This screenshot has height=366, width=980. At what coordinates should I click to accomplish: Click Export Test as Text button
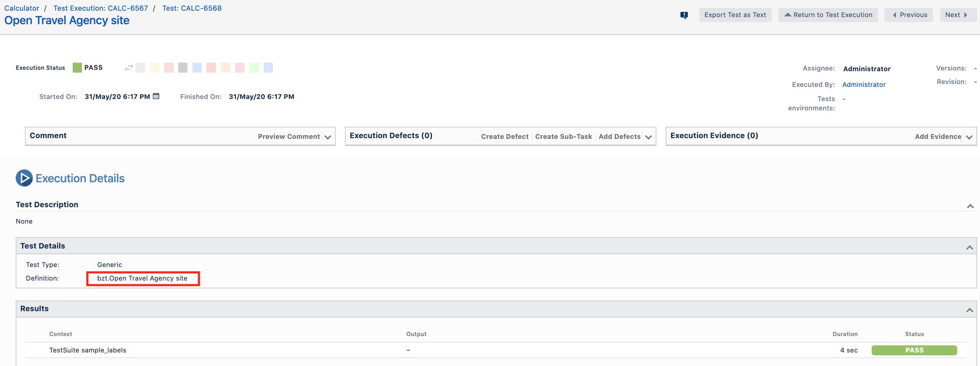point(735,15)
